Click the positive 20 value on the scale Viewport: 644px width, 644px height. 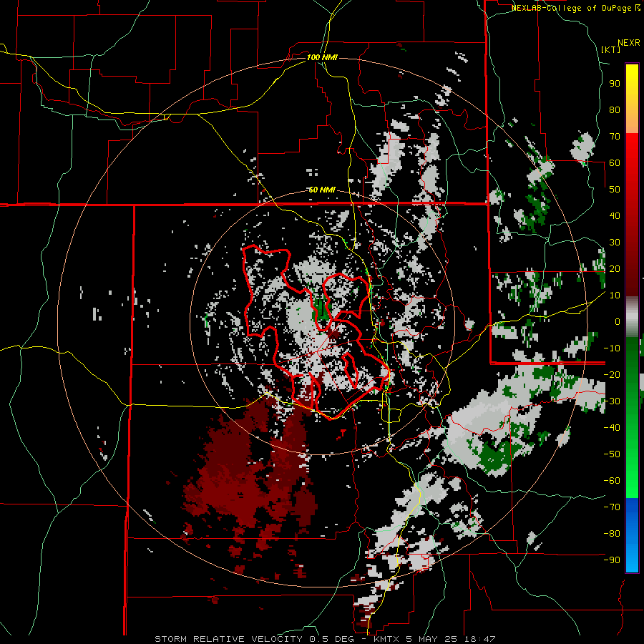(x=615, y=269)
